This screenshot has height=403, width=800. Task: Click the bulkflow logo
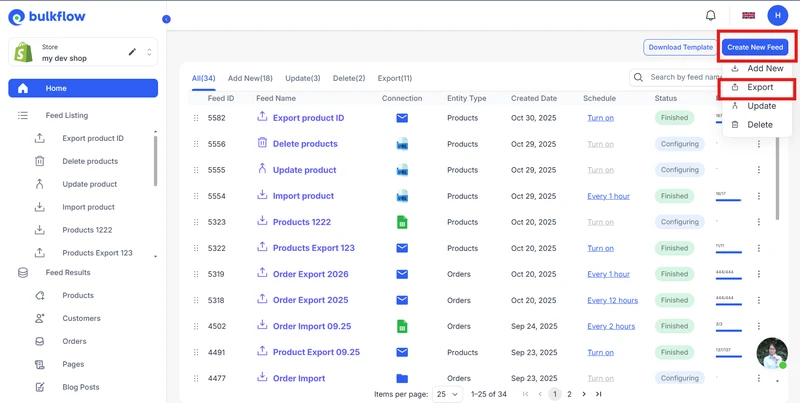tap(47, 17)
